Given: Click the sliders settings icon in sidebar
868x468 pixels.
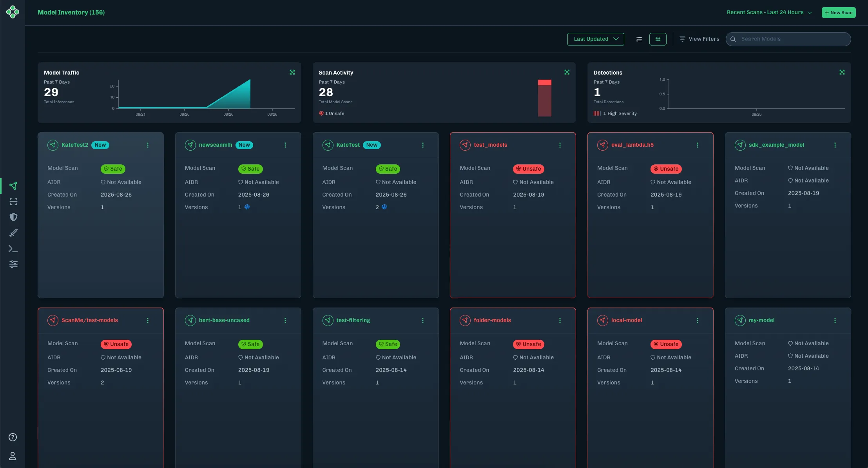Looking at the screenshot, I should click(13, 264).
